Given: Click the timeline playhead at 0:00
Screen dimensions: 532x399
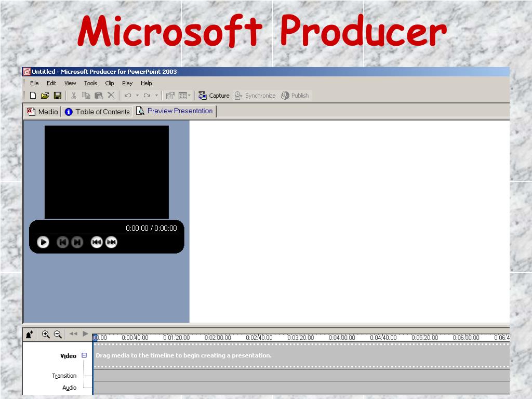Looking at the screenshot, I should click(95, 337).
